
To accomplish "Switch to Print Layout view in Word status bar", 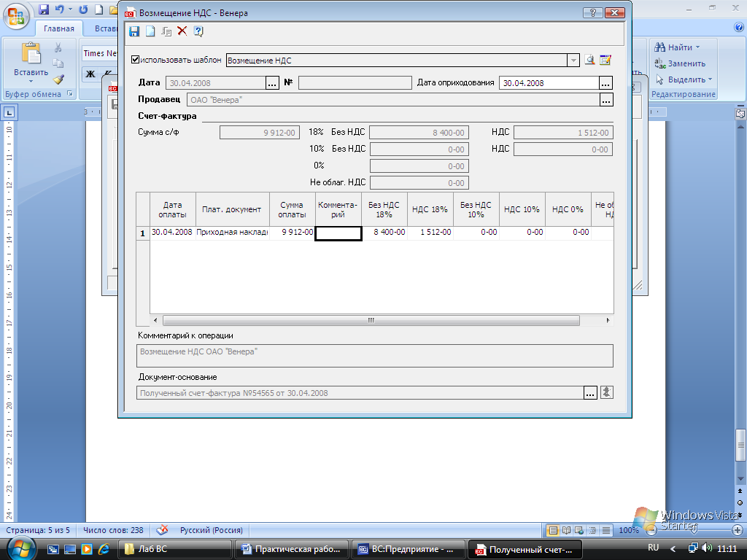I will (x=553, y=530).
